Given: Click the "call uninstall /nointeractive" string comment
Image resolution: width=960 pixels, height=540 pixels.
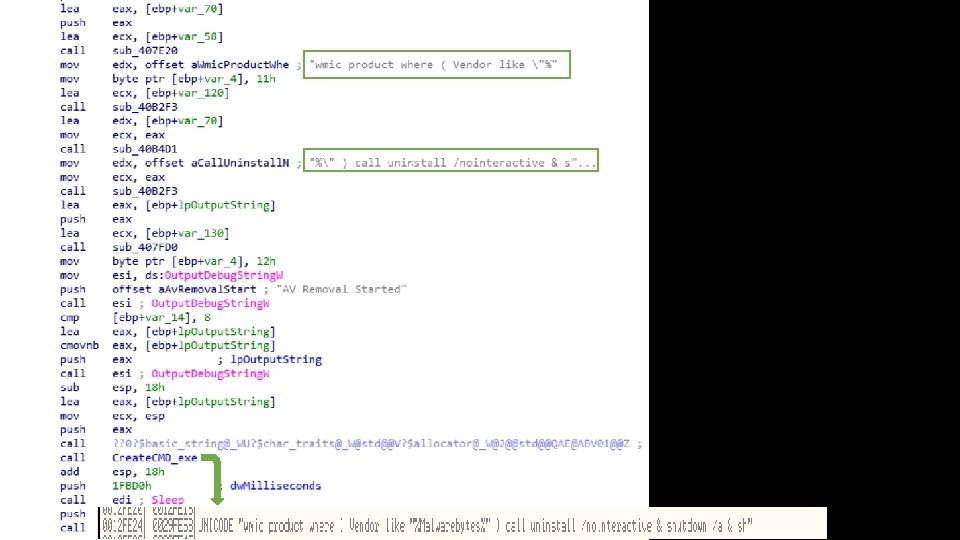Looking at the screenshot, I should pos(451,163).
